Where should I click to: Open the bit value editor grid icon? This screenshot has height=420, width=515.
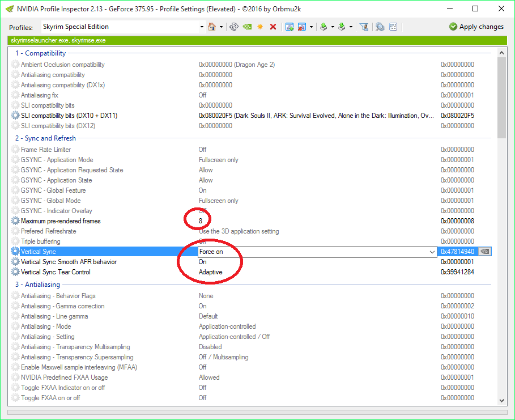tap(393, 27)
